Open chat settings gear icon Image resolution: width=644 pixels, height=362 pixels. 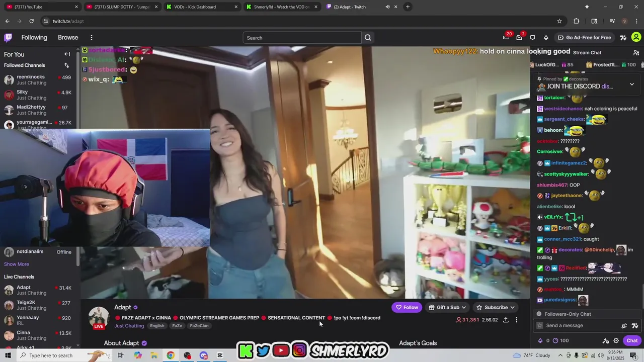coord(616,340)
